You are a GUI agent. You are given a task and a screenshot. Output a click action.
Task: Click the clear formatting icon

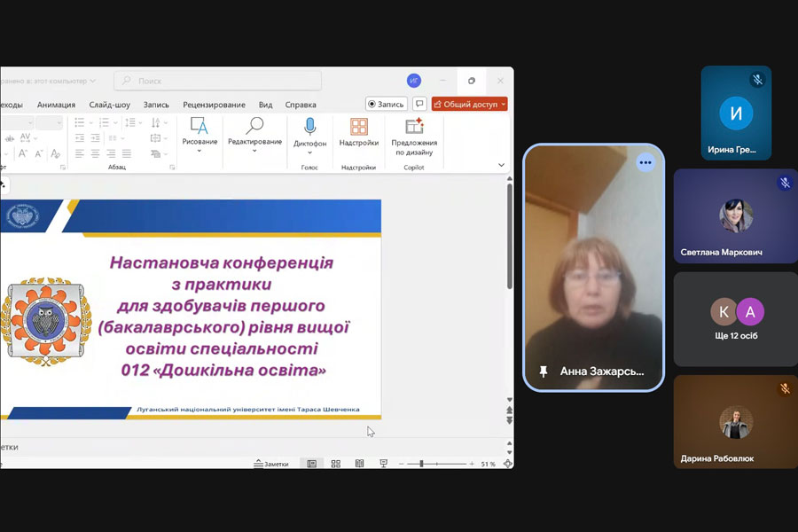[x=56, y=153]
